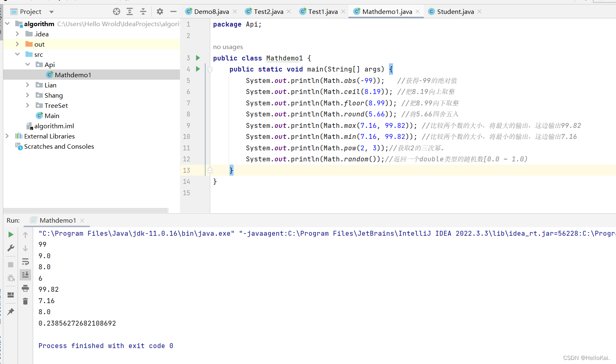Click the fold marker on the main method line
616x364 pixels.
point(210,69)
